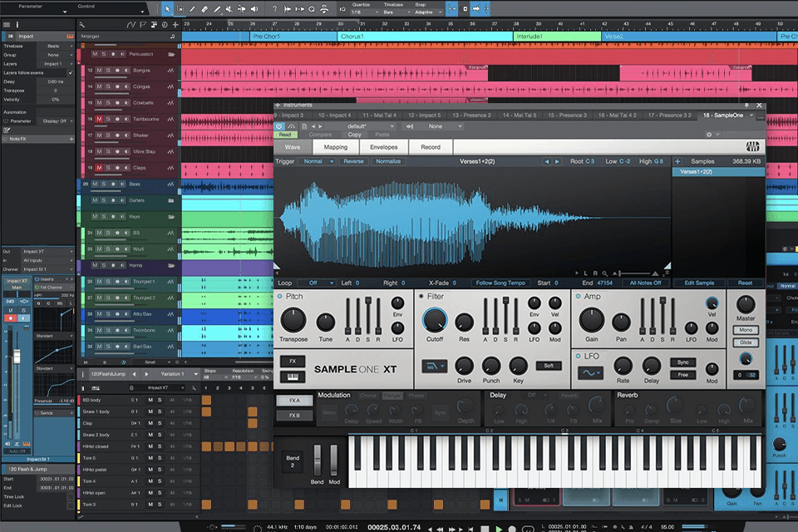
Task: Select Verses1+2(2) in the sample list
Action: pyautogui.click(x=718, y=172)
